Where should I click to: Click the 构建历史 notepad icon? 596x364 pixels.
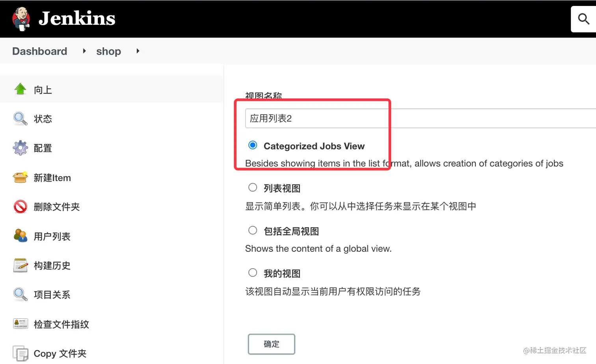[x=20, y=265]
